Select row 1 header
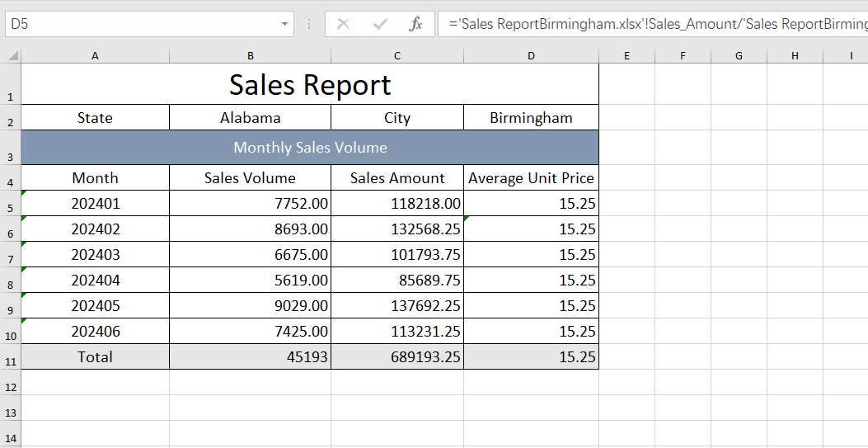The height and width of the screenshot is (448, 868). click(11, 83)
